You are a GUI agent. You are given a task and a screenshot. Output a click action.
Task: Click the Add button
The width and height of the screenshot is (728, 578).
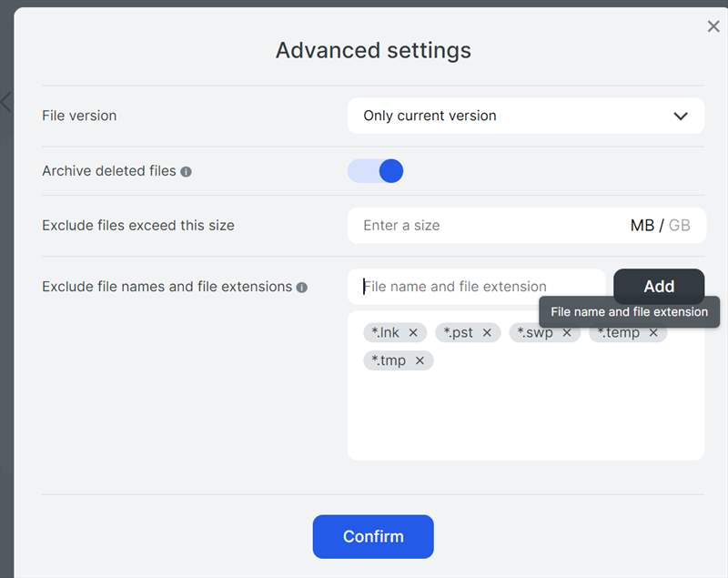point(659,287)
